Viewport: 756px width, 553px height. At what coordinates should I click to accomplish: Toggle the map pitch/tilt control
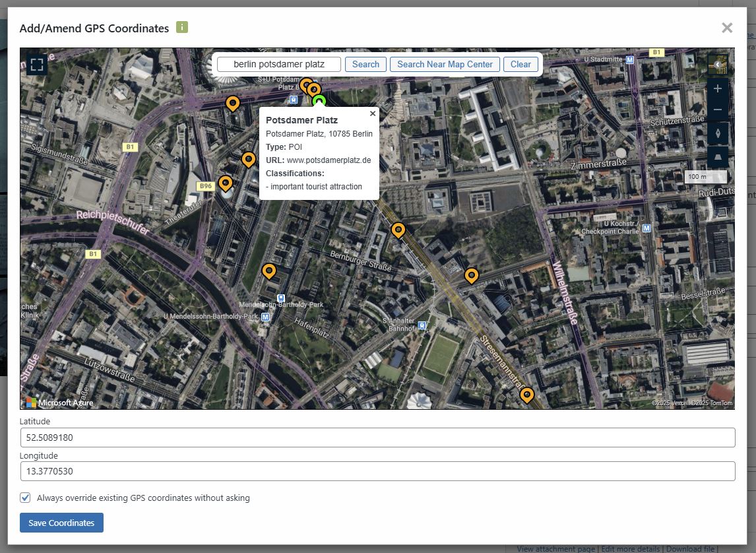click(x=718, y=156)
